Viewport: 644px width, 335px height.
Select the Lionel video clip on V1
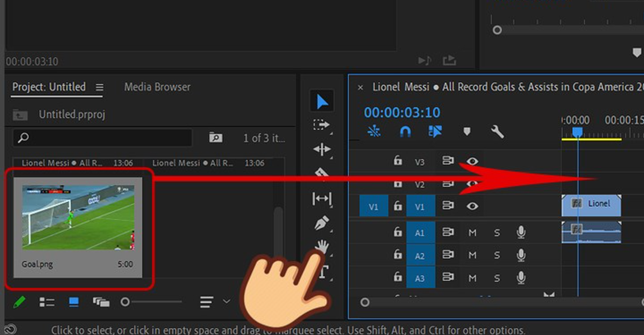pyautogui.click(x=592, y=206)
